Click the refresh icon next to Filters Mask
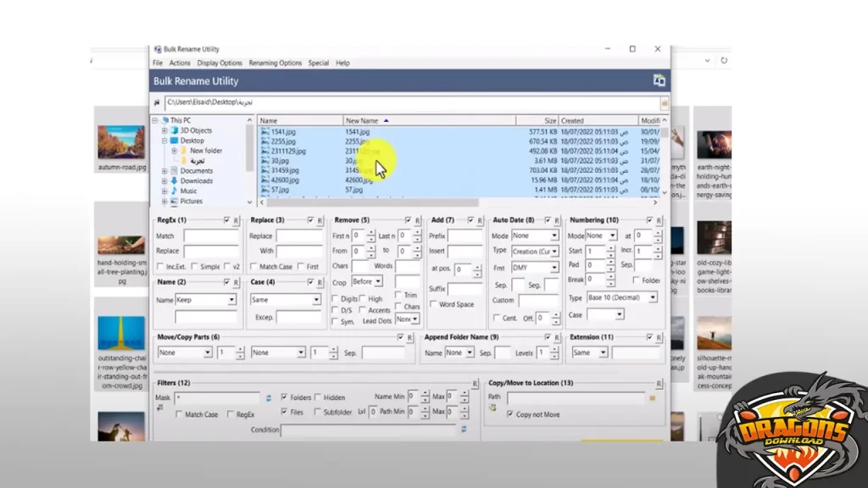Screen dimensions: 868x488 [269, 397]
